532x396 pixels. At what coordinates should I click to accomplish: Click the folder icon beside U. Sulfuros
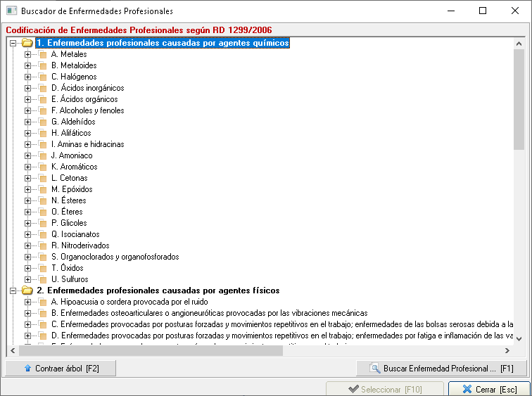coord(42,279)
